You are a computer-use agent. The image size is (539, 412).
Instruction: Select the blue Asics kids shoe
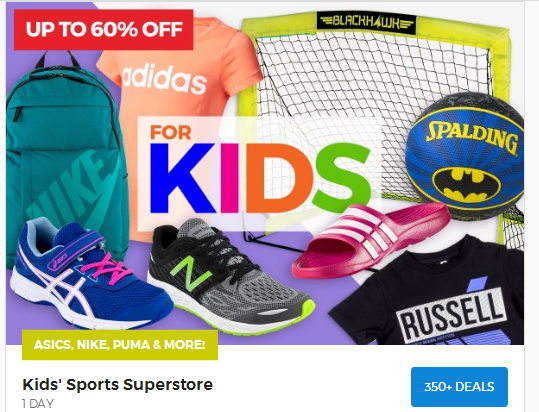pos(90,275)
